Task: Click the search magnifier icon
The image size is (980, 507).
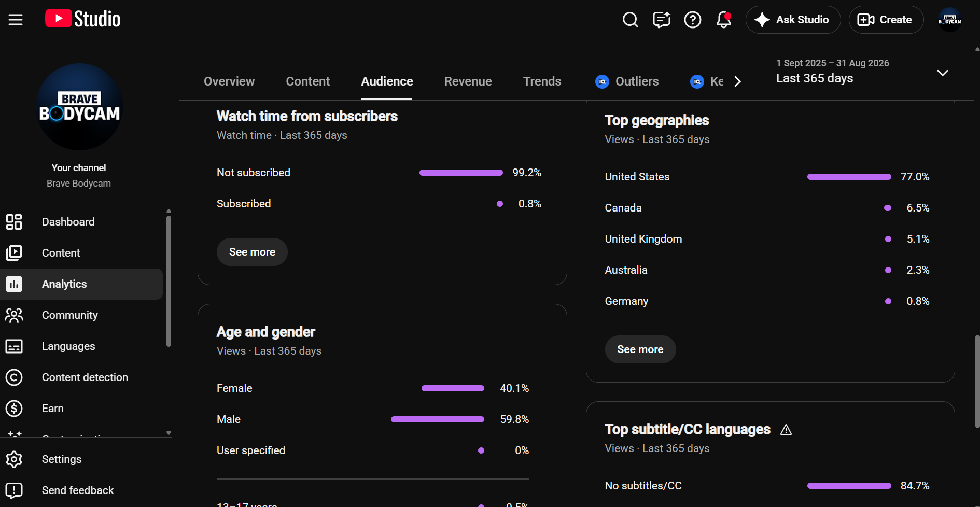Action: point(630,20)
